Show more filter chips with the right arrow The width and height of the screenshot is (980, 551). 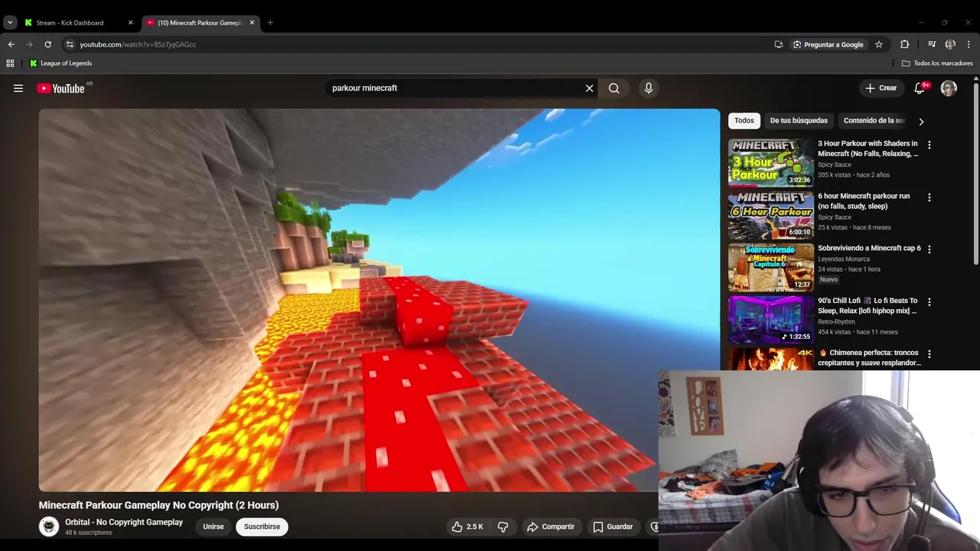(x=921, y=121)
